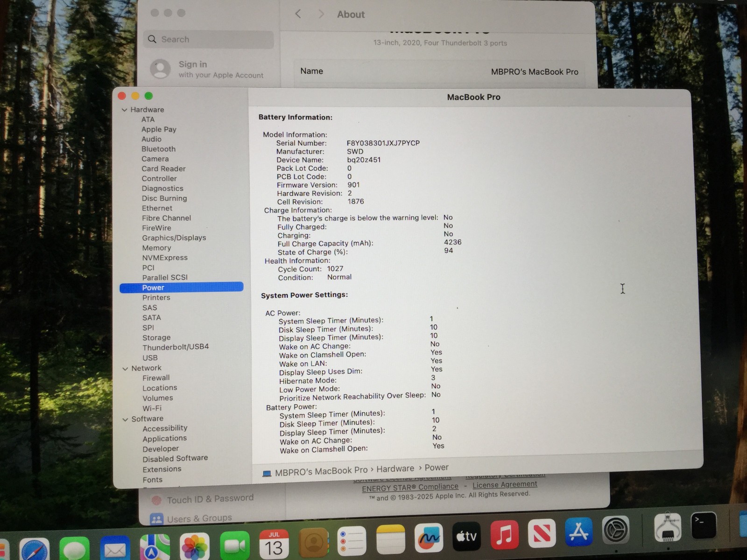Image resolution: width=747 pixels, height=560 pixels.
Task: Open Messages from the Dock
Action: tap(74, 549)
